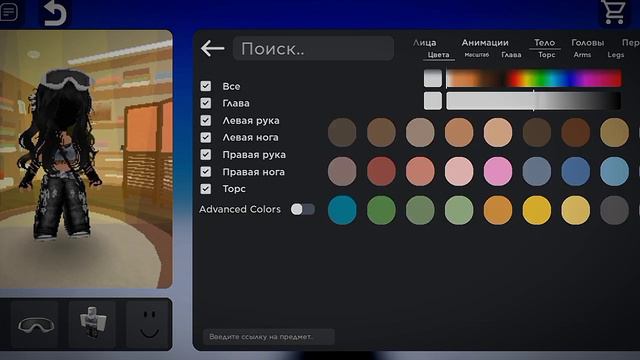Pick the bright pink swatch

(x=498, y=171)
